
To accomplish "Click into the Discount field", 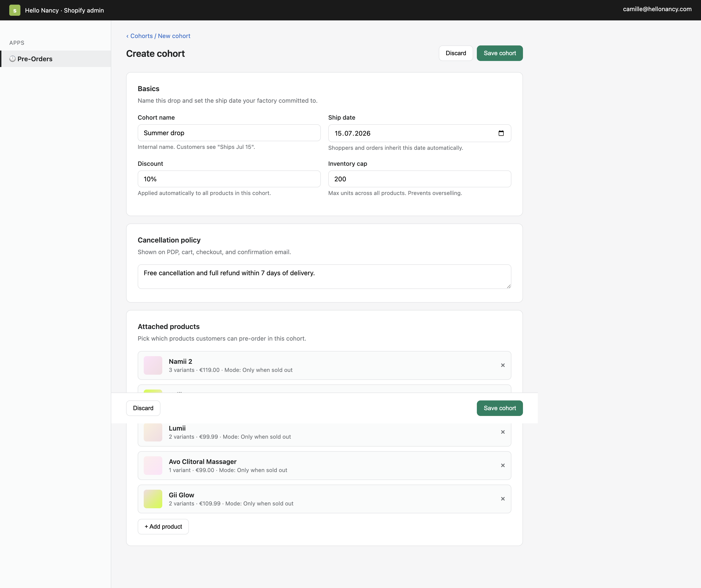I will click(229, 179).
